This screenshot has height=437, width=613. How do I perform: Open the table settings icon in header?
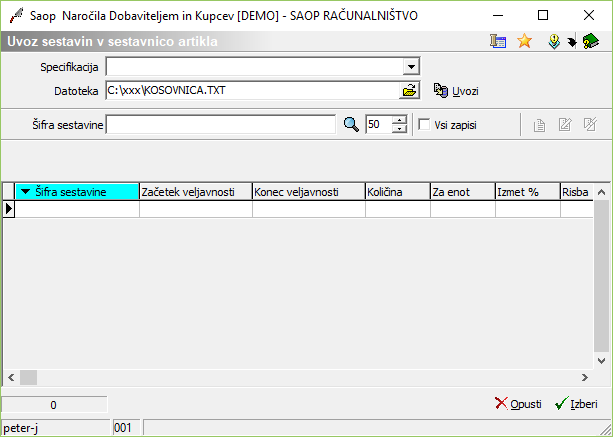click(x=498, y=41)
